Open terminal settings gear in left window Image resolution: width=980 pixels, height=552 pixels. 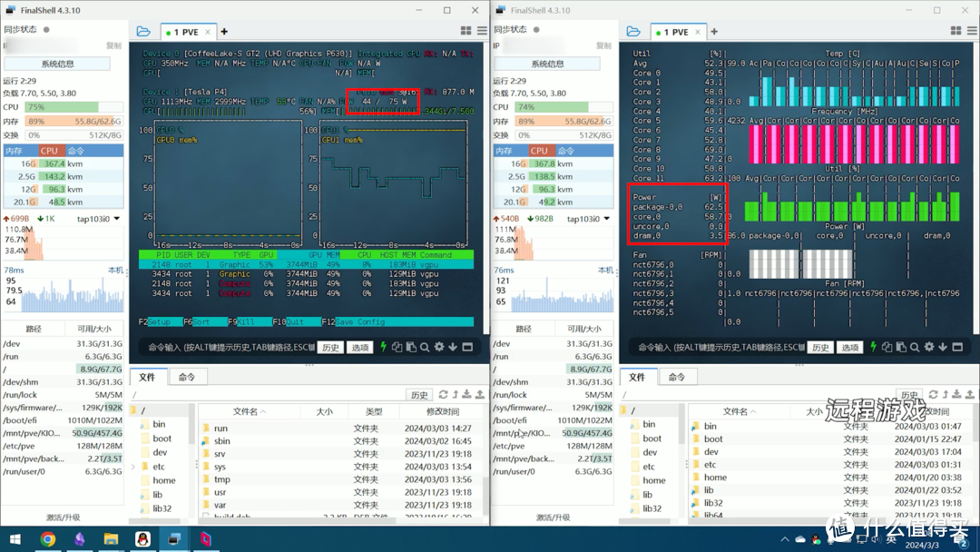[x=439, y=347]
